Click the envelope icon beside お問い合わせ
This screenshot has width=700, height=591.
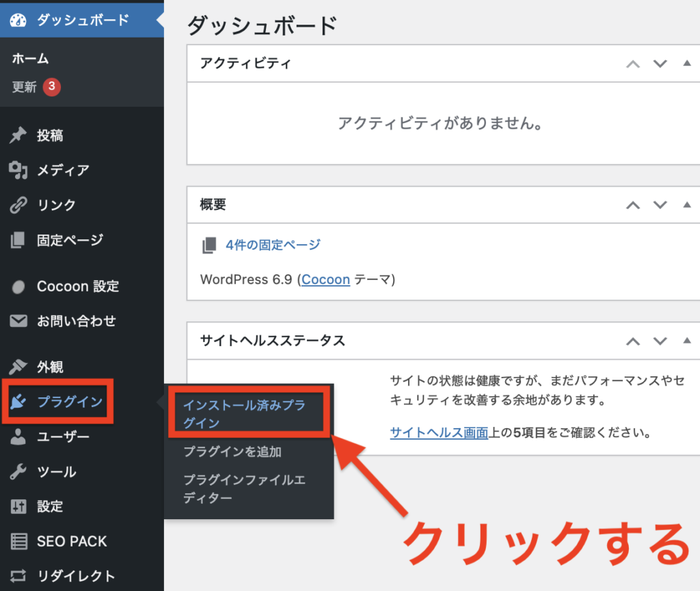(x=18, y=321)
